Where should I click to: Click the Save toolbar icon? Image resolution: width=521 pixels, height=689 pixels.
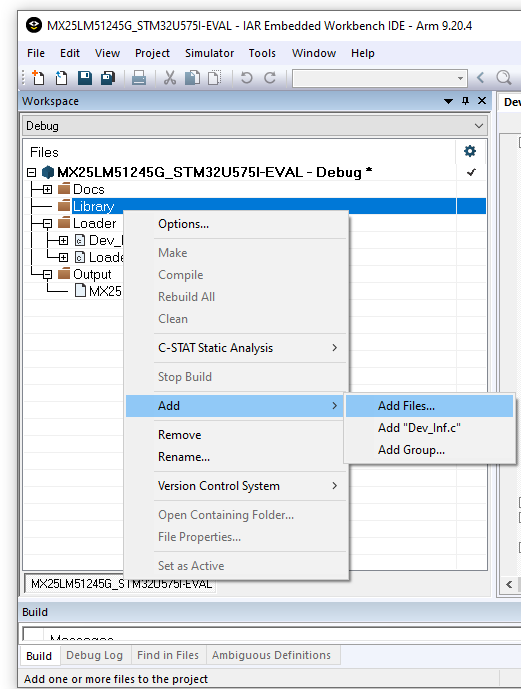84,78
